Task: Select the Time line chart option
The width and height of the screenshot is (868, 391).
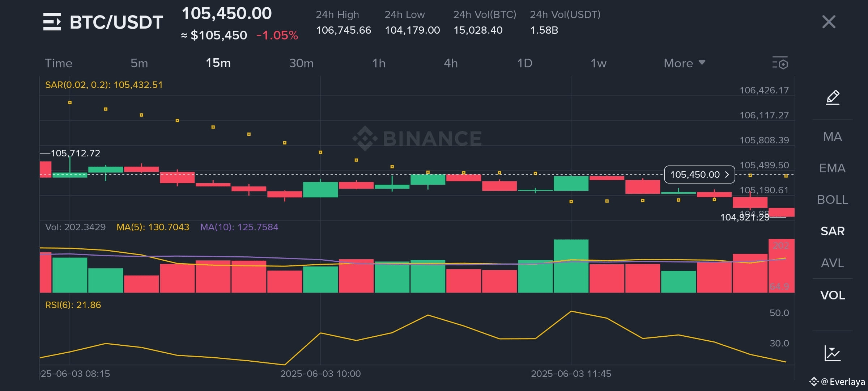Action: (59, 63)
